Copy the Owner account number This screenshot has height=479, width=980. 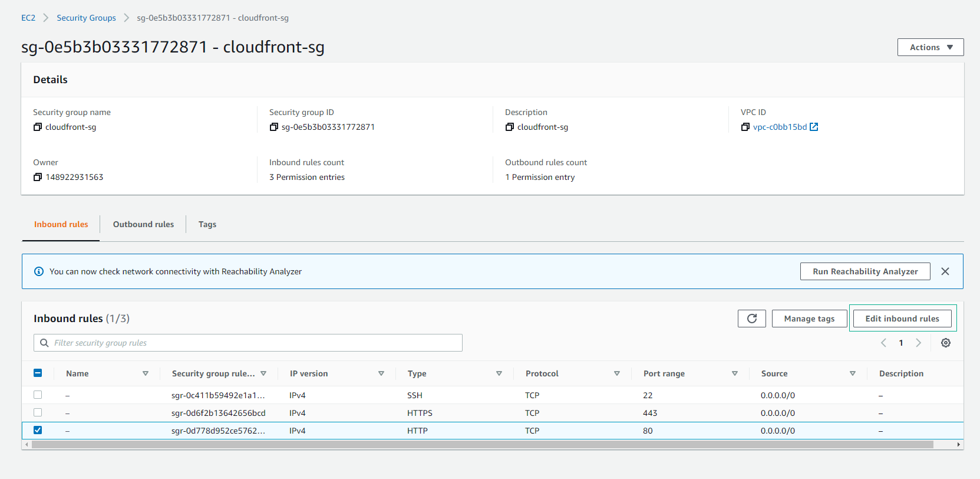coord(38,177)
